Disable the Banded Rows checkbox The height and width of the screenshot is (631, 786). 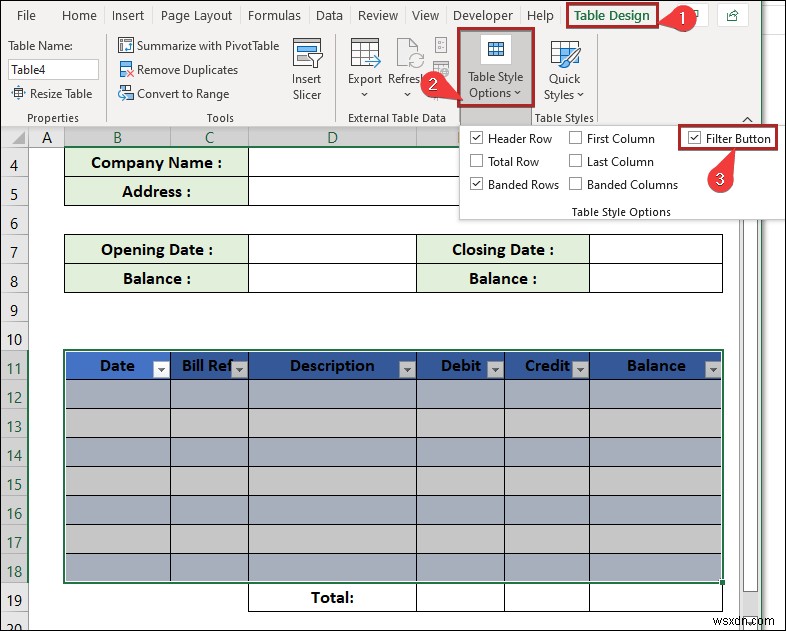pos(476,184)
